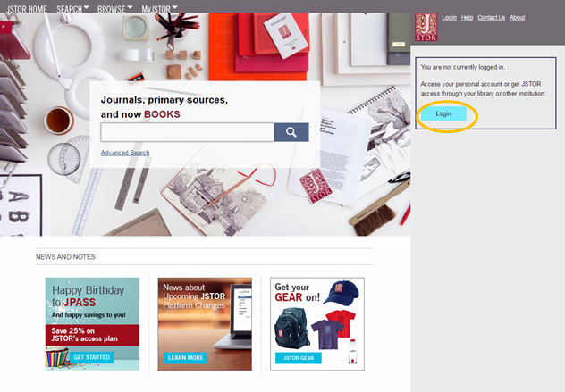565x392 pixels.
Task: Open the Advanced Search link
Action: (125, 153)
